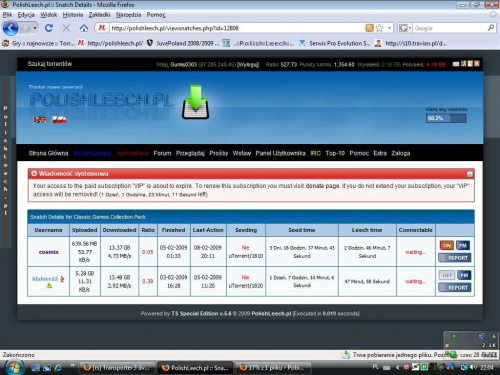Select the Polish flag language icon
This screenshot has height=375, width=500.
(x=59, y=120)
